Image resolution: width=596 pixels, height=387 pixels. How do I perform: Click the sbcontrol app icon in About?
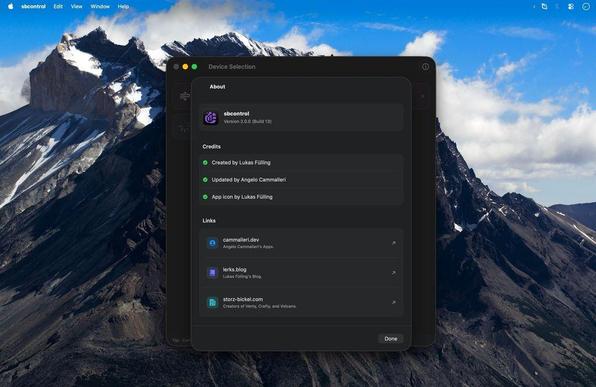210,118
